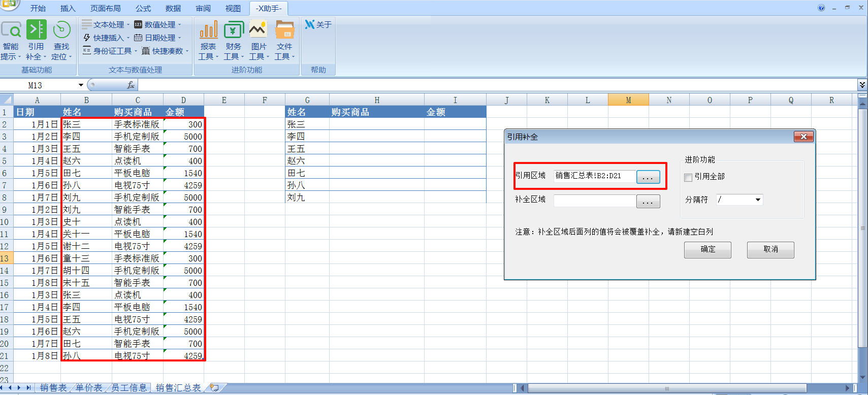This screenshot has width=868, height=395.
Task: Select cell B11 关十一
Action: point(86,234)
